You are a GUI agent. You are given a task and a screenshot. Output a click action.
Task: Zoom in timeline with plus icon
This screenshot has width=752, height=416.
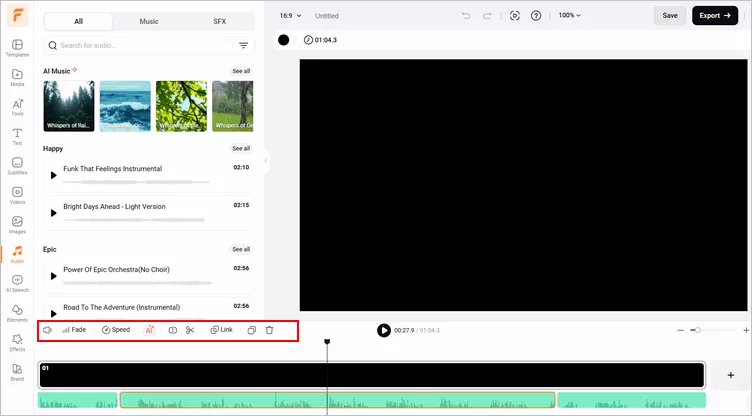(x=746, y=330)
